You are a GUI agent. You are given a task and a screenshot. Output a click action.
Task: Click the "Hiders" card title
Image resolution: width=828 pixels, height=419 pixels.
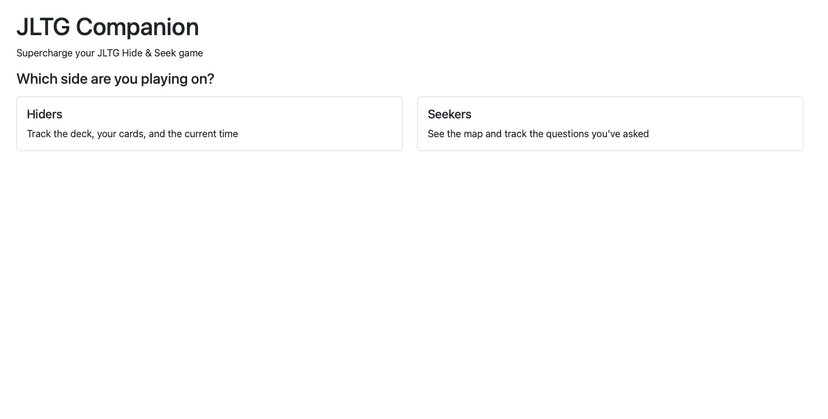[45, 114]
